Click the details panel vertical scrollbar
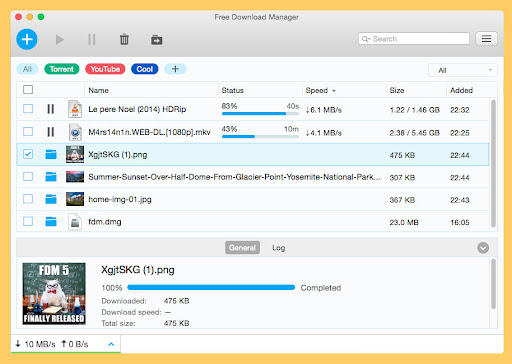The image size is (512, 364). pyautogui.click(x=493, y=284)
